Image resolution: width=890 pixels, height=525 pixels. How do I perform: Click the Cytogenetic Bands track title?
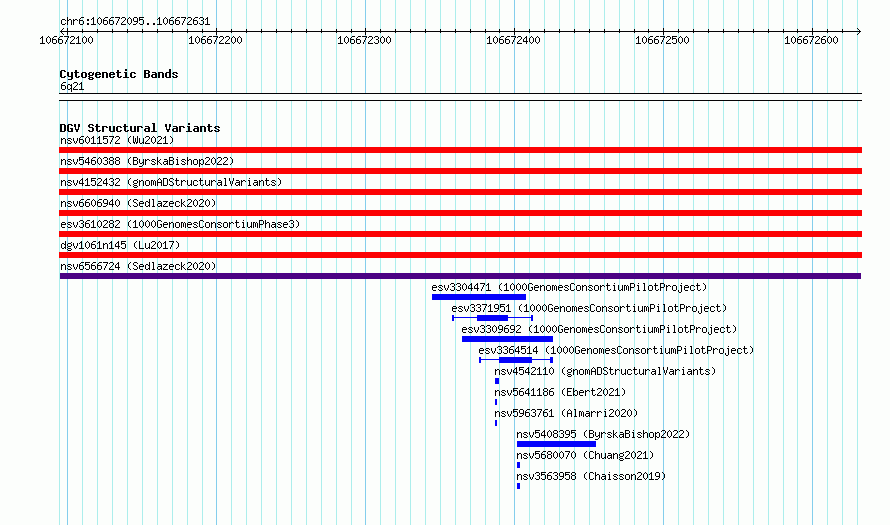click(119, 74)
